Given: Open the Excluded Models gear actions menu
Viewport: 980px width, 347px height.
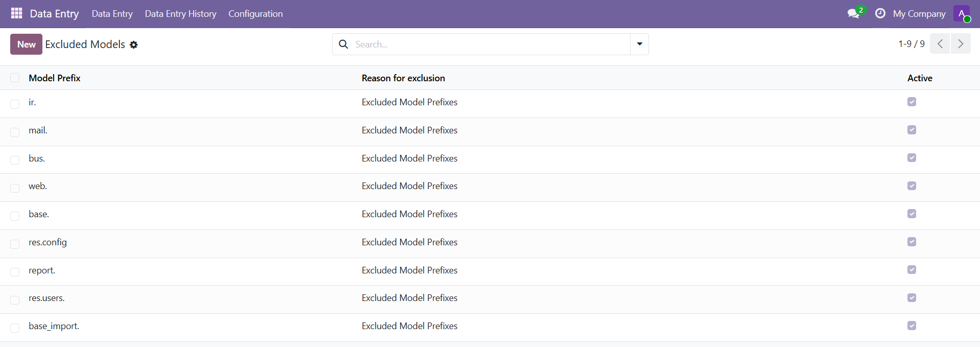Looking at the screenshot, I should click(x=134, y=44).
